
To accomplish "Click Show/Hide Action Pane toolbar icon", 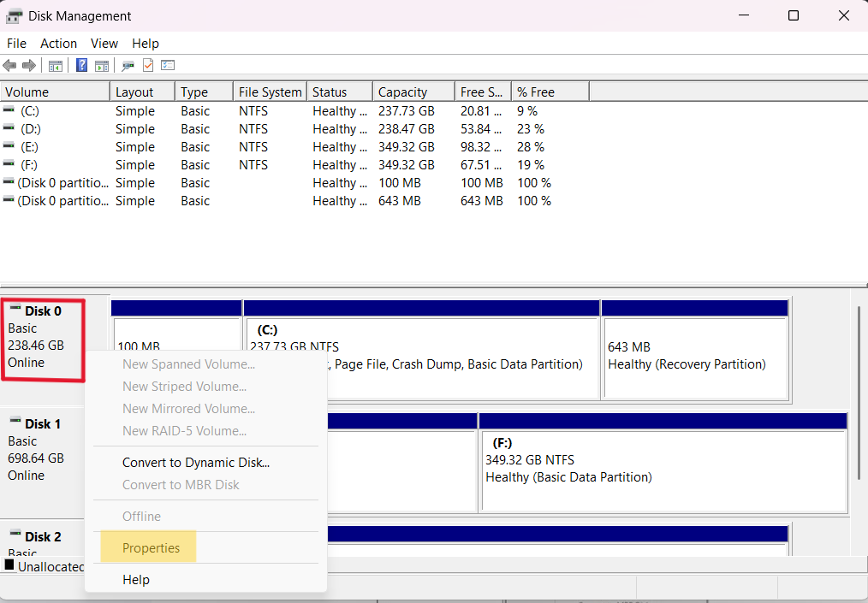I will pos(102,66).
